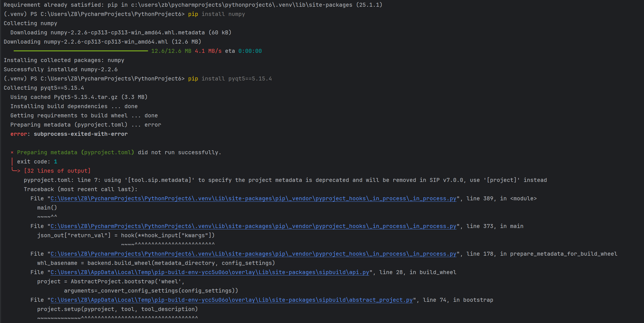Click the 'pip install numpy' command text
Screen dimensions: 644x323
[x=216, y=14]
